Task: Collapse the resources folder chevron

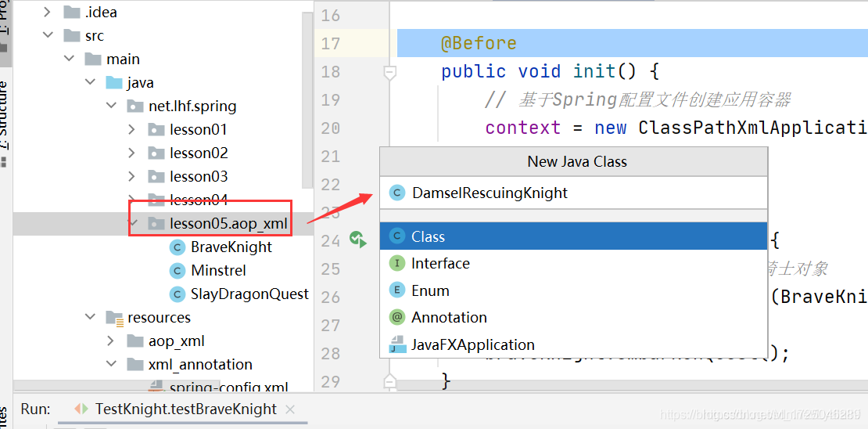Action: (x=90, y=317)
